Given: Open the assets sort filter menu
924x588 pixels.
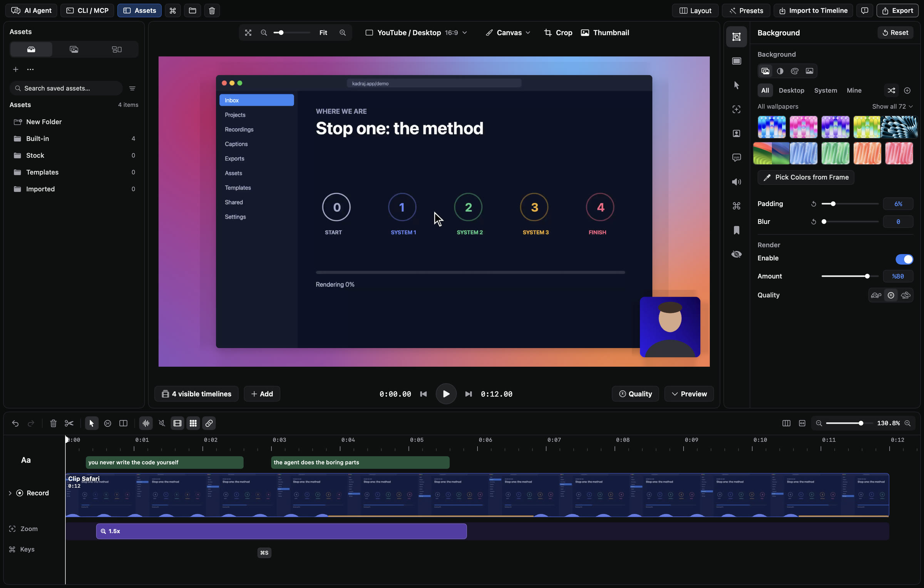Looking at the screenshot, I should pos(132,89).
